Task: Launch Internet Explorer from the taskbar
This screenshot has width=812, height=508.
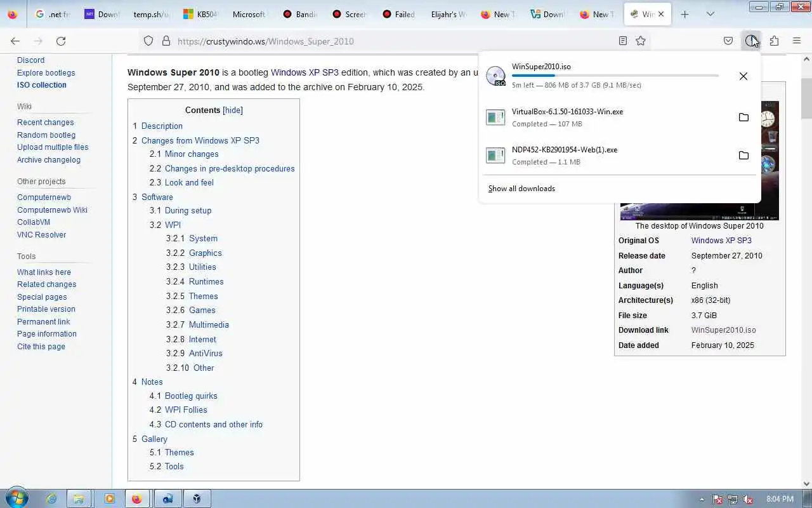Action: [x=51, y=498]
